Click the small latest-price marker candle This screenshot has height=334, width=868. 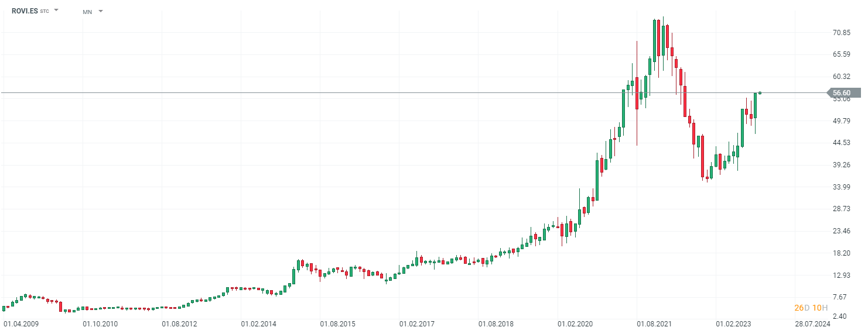pyautogui.click(x=760, y=92)
